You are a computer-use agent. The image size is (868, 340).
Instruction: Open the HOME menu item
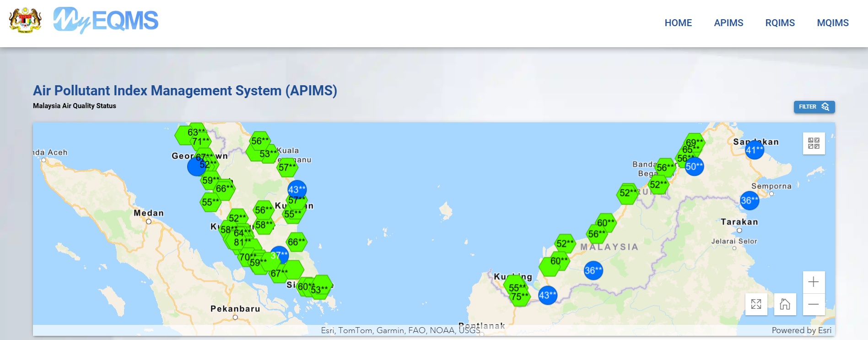click(678, 23)
